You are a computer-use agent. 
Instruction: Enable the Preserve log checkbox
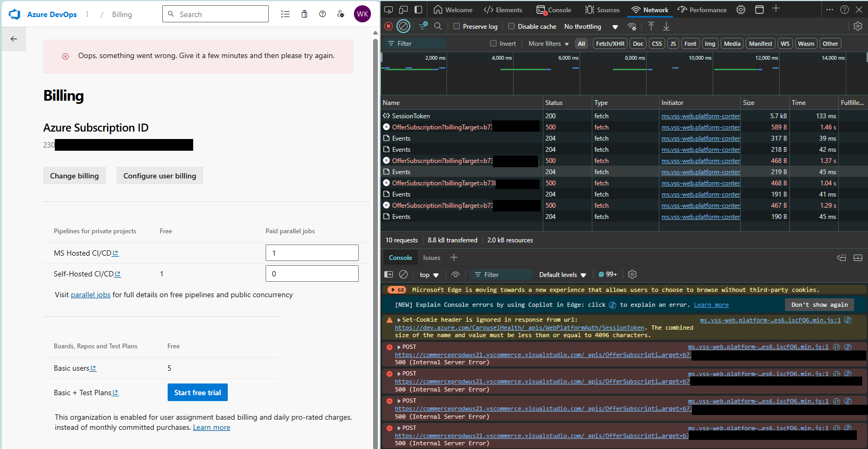[457, 26]
